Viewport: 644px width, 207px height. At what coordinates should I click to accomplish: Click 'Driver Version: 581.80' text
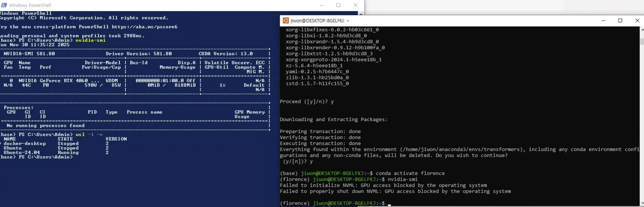tap(138, 54)
